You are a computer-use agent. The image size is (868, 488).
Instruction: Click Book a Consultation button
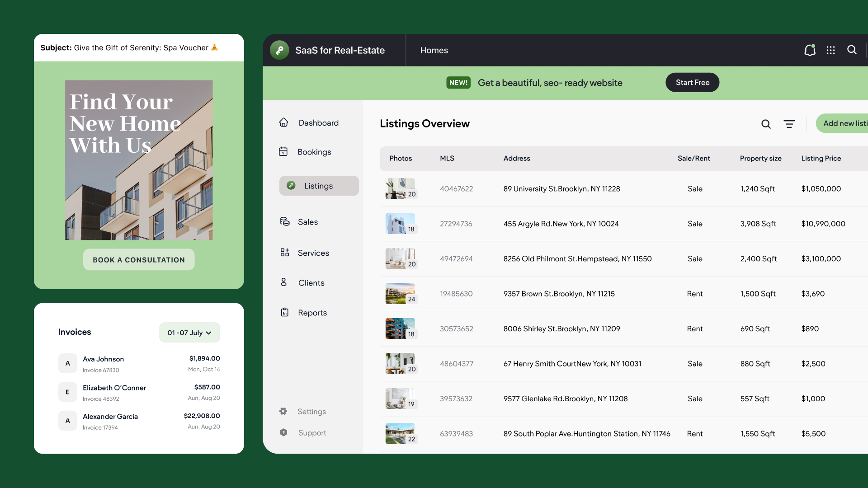coord(139,260)
